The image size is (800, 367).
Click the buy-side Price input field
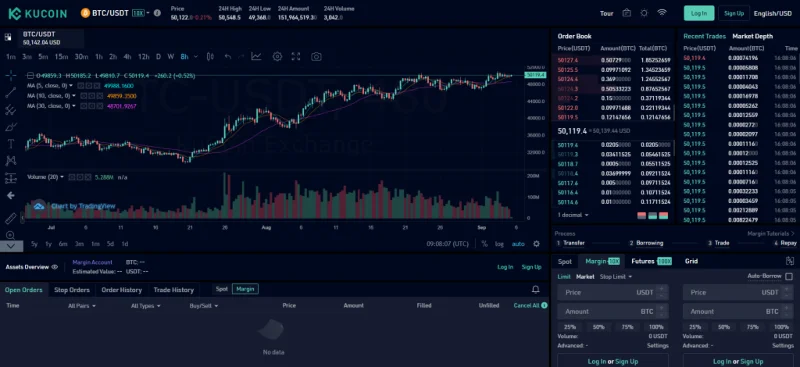click(x=613, y=292)
